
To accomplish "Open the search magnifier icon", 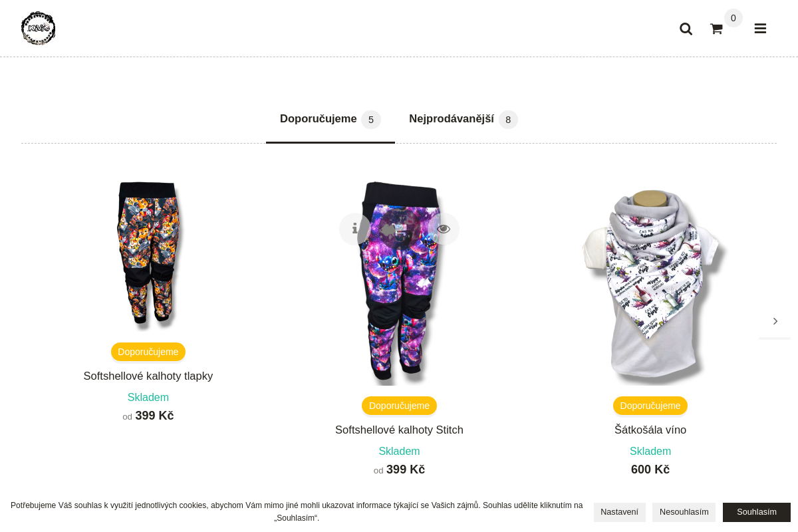I will pos(686,29).
